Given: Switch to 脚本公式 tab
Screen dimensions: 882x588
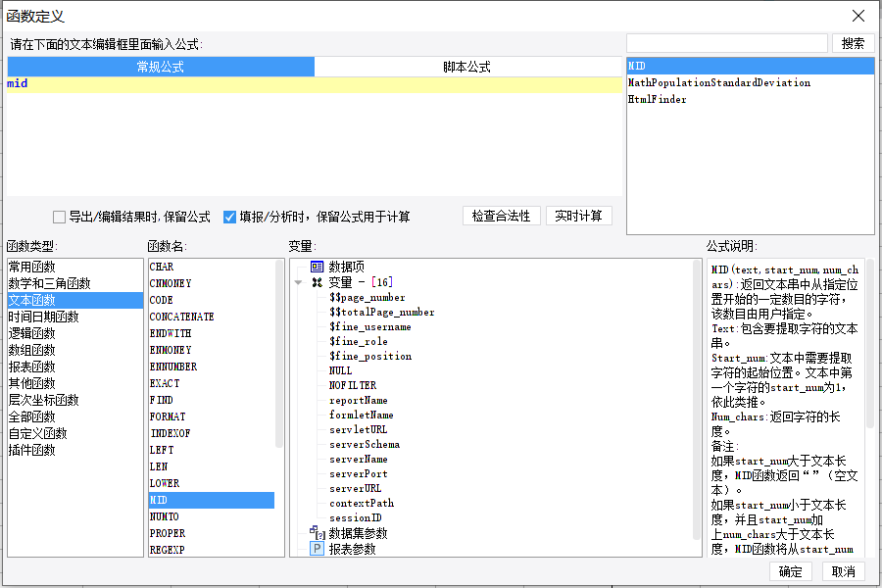Looking at the screenshot, I should [x=467, y=67].
